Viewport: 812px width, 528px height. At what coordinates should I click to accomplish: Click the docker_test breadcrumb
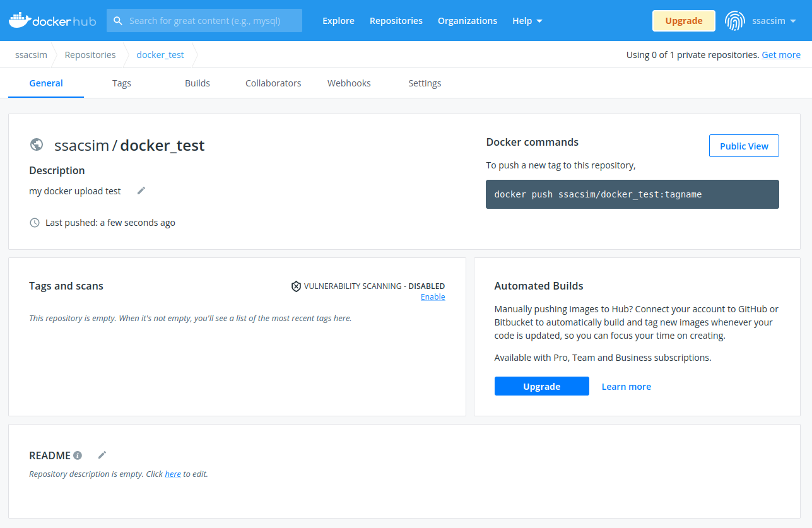tap(160, 55)
